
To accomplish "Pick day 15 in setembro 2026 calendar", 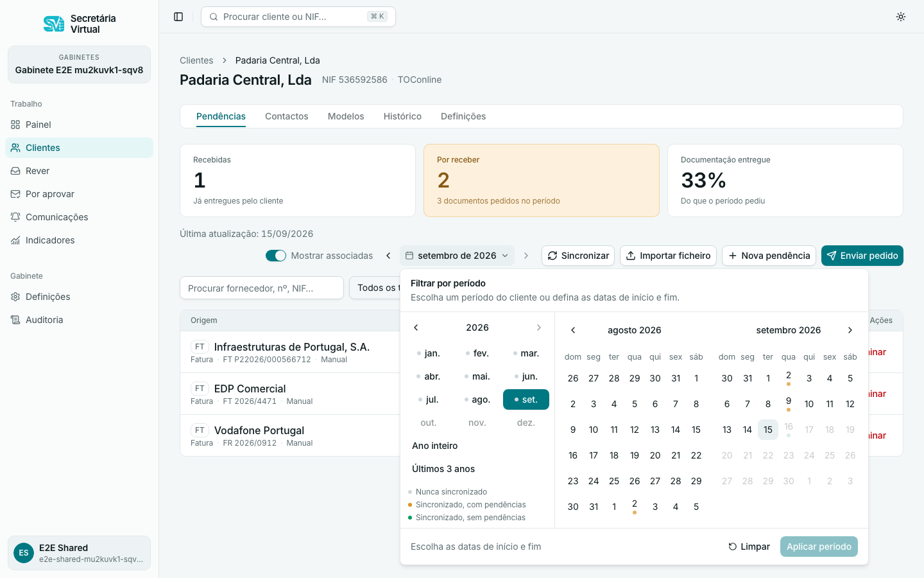I will (768, 430).
